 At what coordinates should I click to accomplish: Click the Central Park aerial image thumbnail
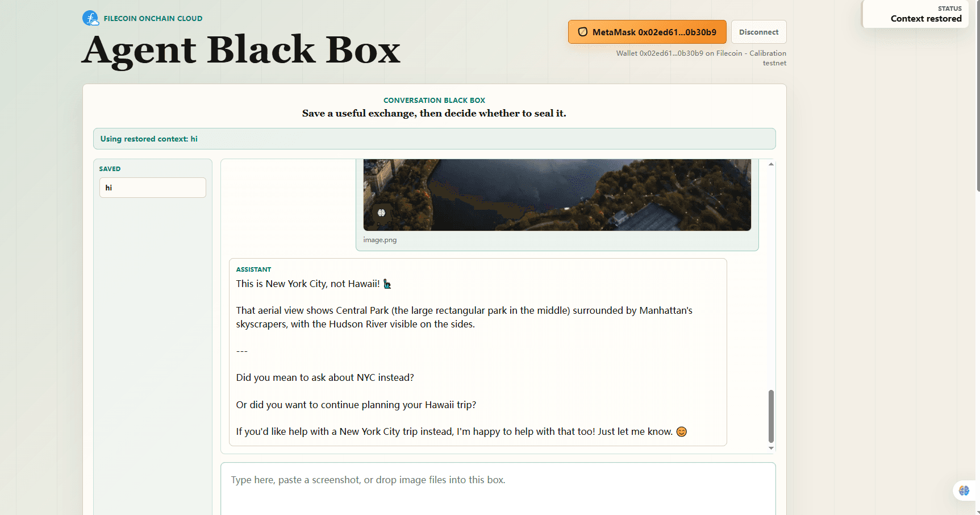tap(557, 195)
